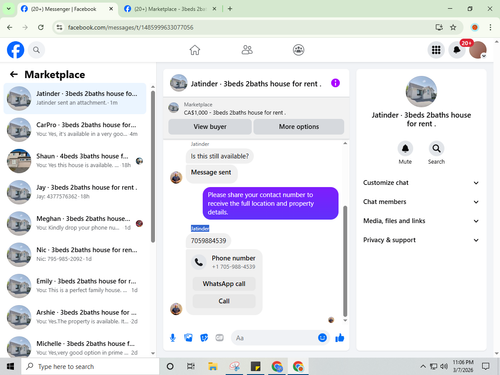500x375 pixels.
Task: Show hidden system tray icons
Action: pyautogui.click(x=423, y=367)
